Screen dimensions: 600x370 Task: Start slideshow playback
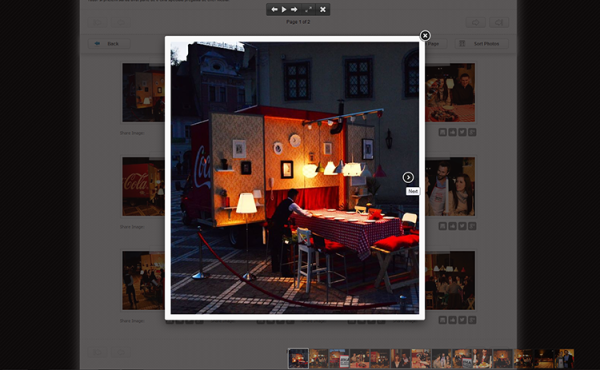point(284,10)
